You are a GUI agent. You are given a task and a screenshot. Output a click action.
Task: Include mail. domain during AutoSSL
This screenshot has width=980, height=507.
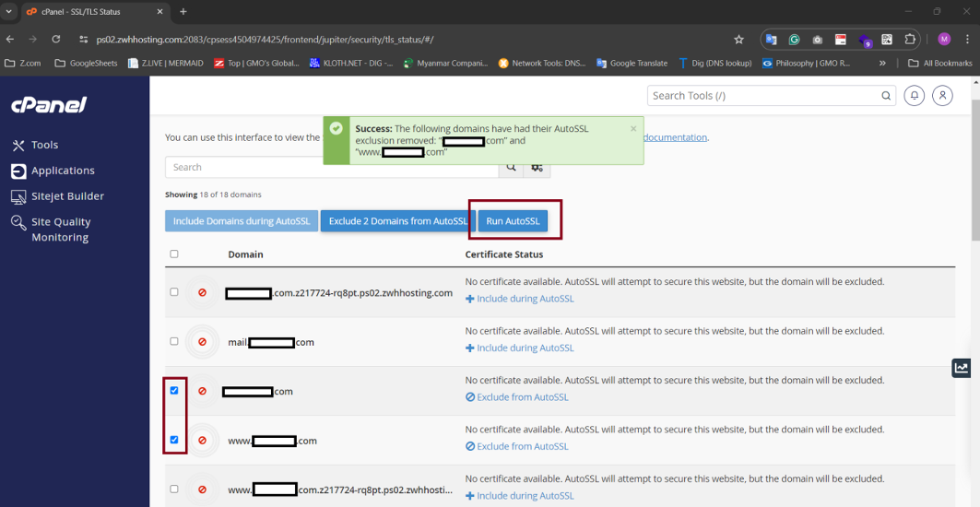(519, 348)
